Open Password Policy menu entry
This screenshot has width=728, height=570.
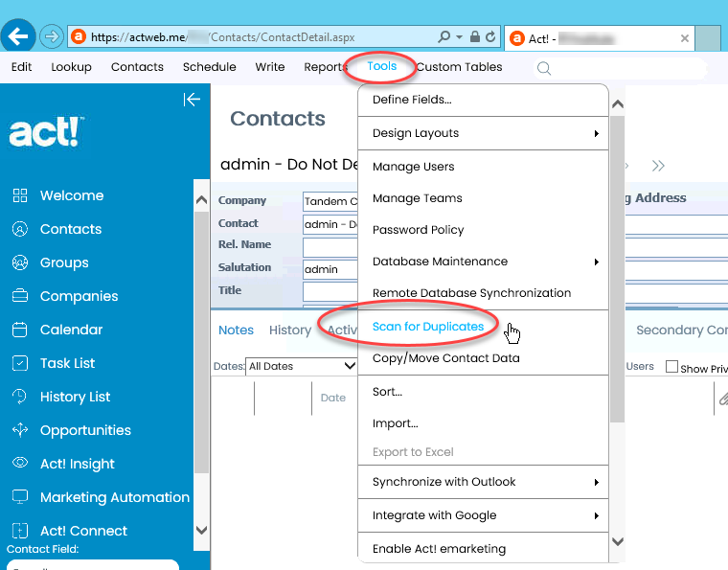pos(418,230)
